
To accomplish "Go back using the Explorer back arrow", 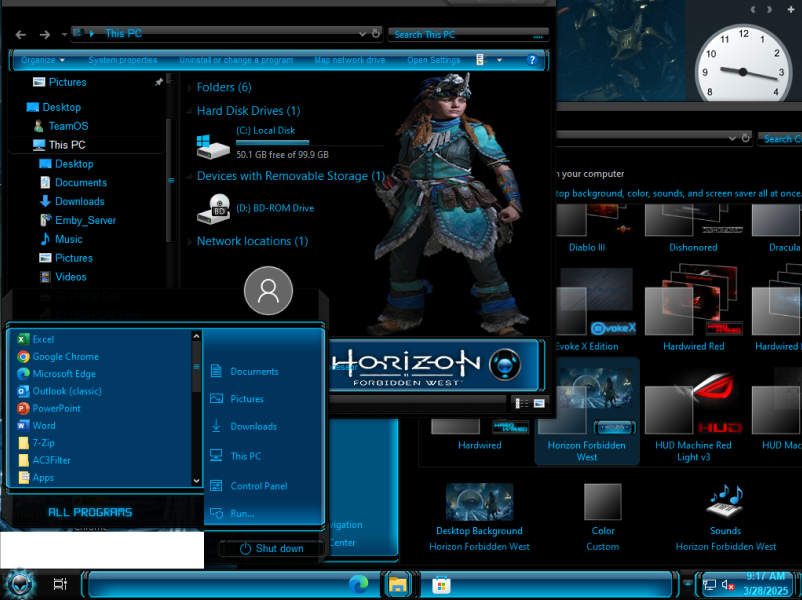I will click(20, 35).
